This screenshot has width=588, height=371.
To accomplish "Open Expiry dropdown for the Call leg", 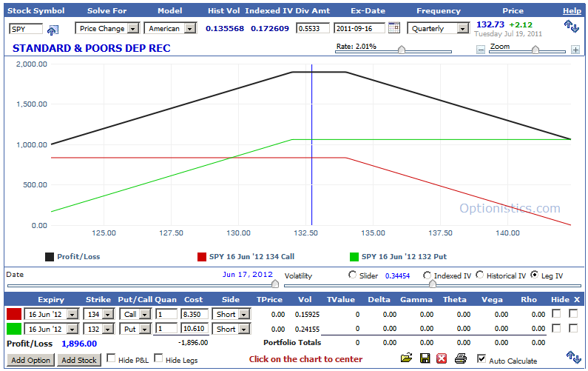I will click(x=51, y=314).
